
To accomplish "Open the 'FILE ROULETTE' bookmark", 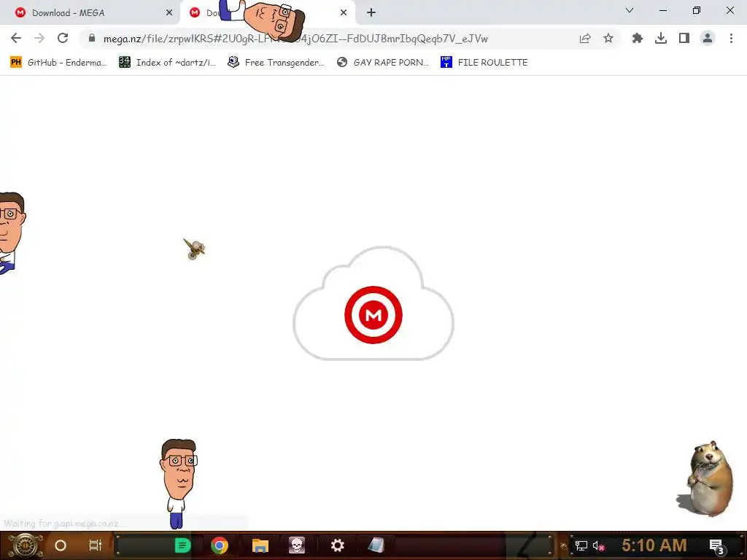I will 484,63.
